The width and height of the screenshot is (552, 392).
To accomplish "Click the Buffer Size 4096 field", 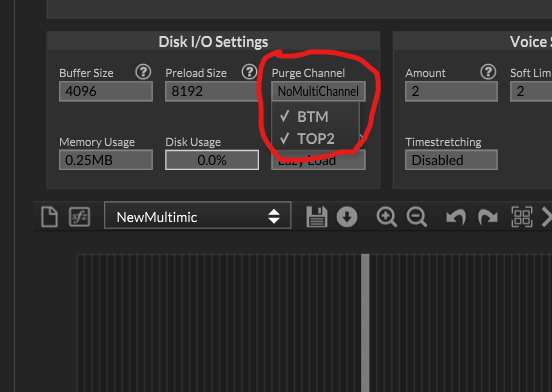I will point(106,91).
